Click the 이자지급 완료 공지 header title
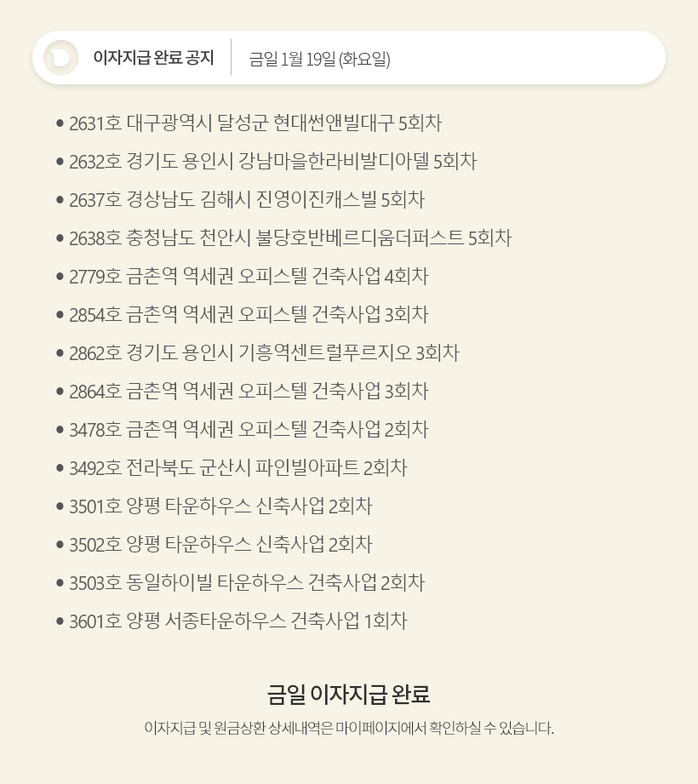698x784 pixels. (x=153, y=58)
